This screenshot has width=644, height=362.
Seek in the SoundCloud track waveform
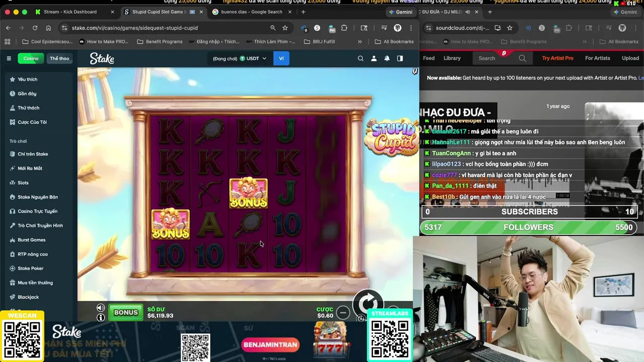[496, 192]
